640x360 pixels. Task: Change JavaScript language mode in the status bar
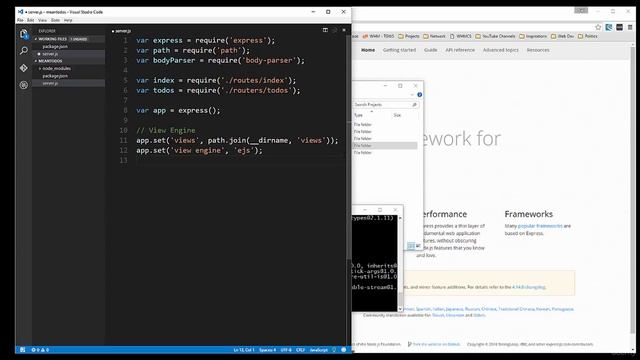pyautogui.click(x=319, y=350)
